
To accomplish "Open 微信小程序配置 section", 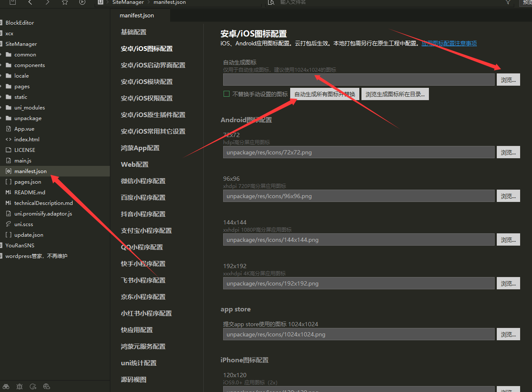I will (x=143, y=181).
